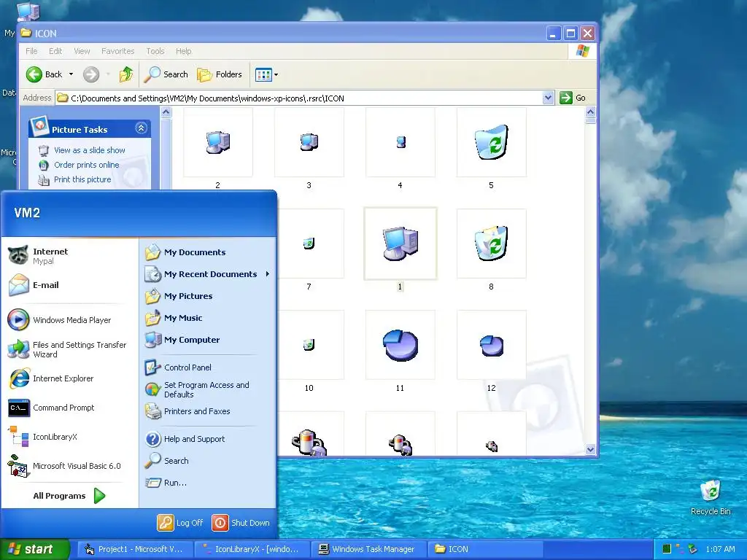Open Help and Support
Image resolution: width=747 pixels, height=560 pixels.
pyautogui.click(x=208, y=438)
